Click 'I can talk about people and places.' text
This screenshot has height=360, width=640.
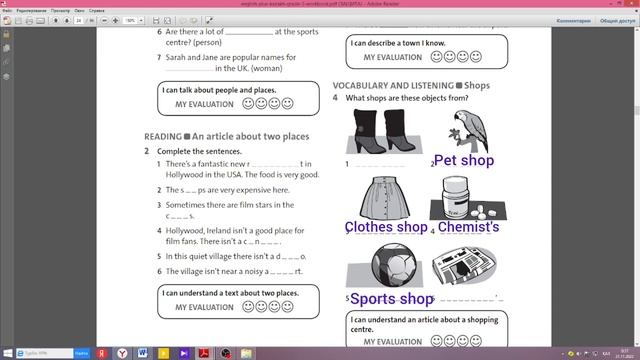pyautogui.click(x=219, y=90)
